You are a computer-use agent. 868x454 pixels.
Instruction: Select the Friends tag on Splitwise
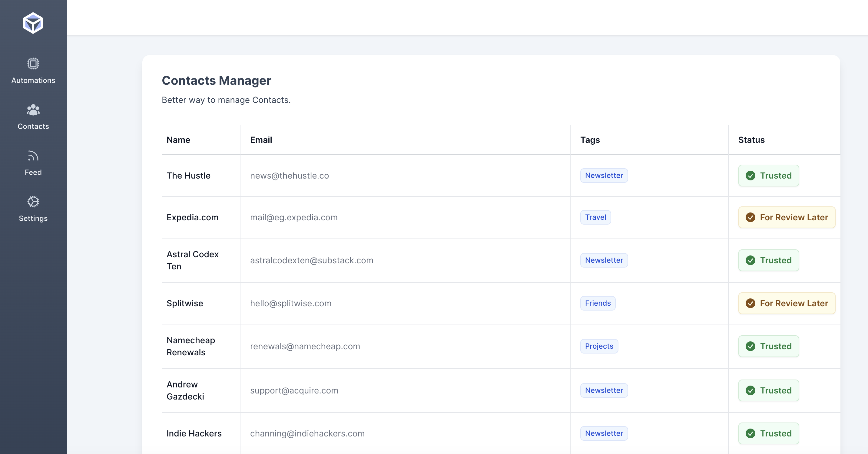click(x=598, y=303)
